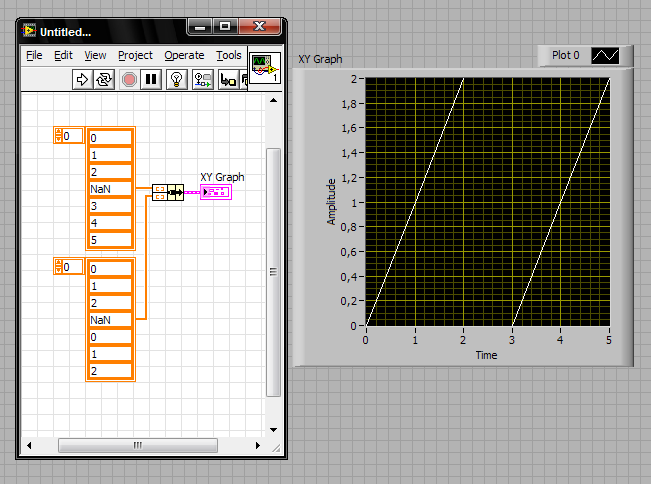Click element 5 in the top array
The width and height of the screenshot is (651, 484).
pyautogui.click(x=110, y=240)
